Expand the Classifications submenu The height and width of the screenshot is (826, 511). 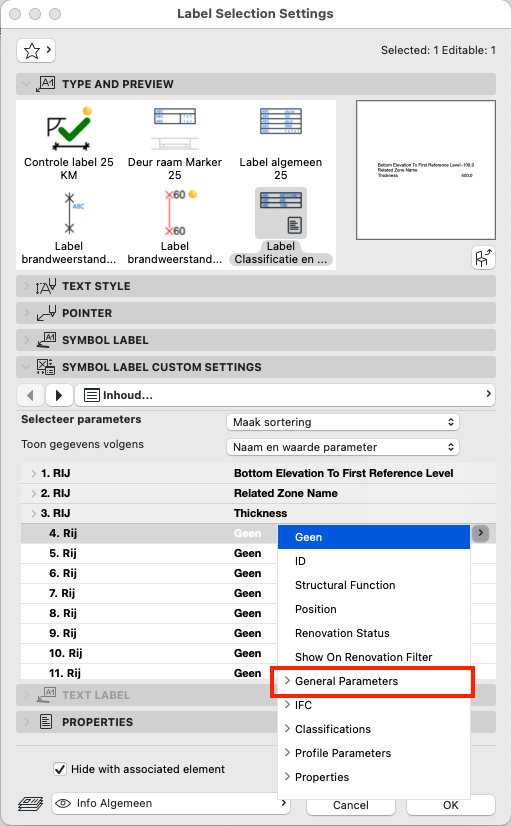374,729
